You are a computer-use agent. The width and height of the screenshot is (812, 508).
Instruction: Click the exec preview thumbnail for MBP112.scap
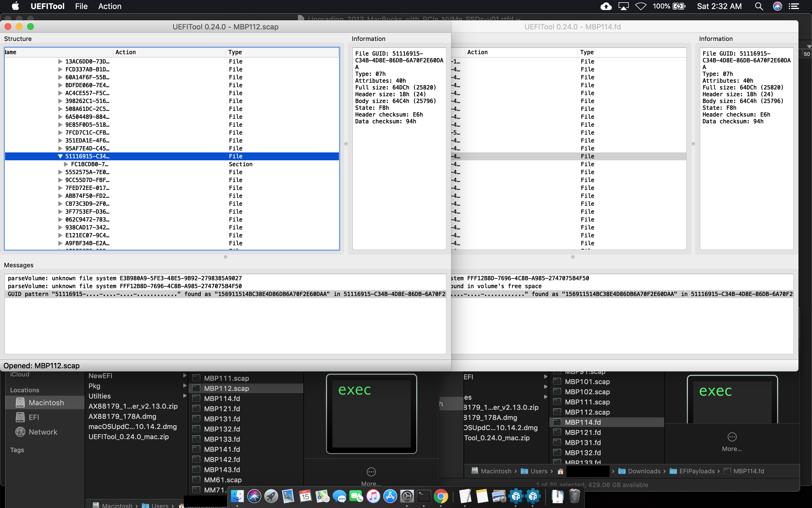[371, 414]
